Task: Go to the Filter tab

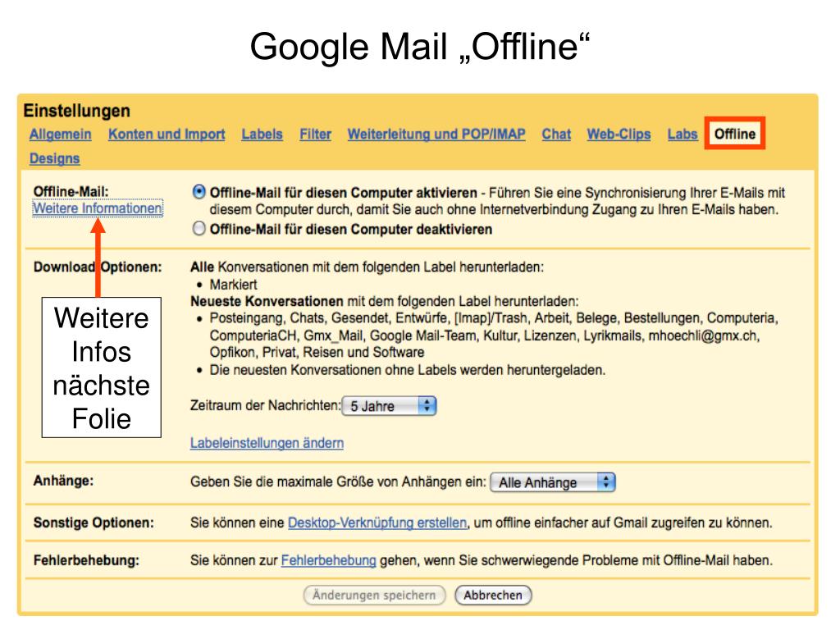Action: [x=316, y=134]
